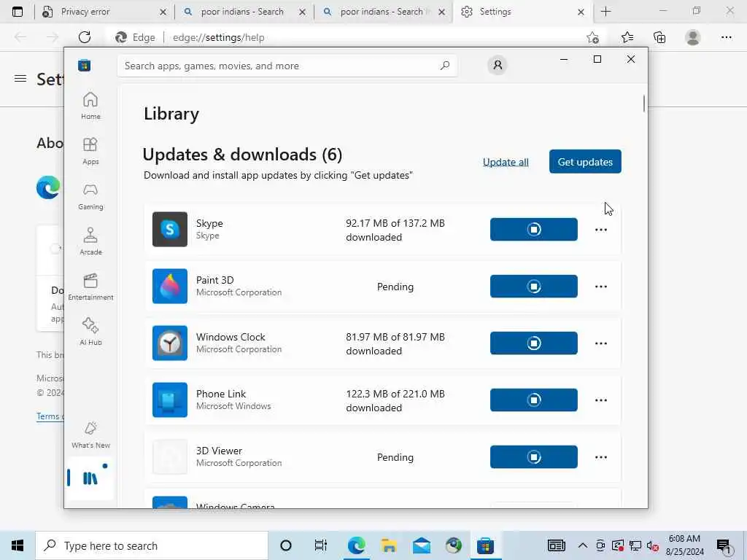Viewport: 747px width, 560px height.
Task: Open more options for Phone Link
Action: point(601,400)
